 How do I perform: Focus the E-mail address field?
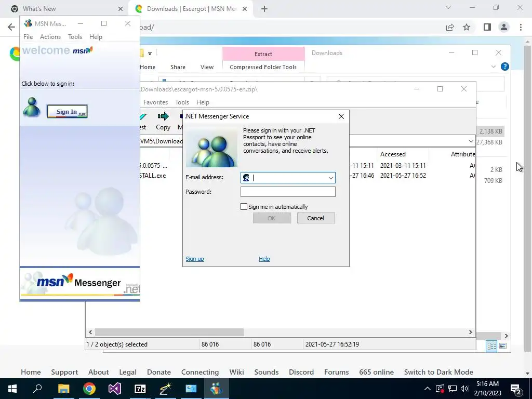coord(288,178)
